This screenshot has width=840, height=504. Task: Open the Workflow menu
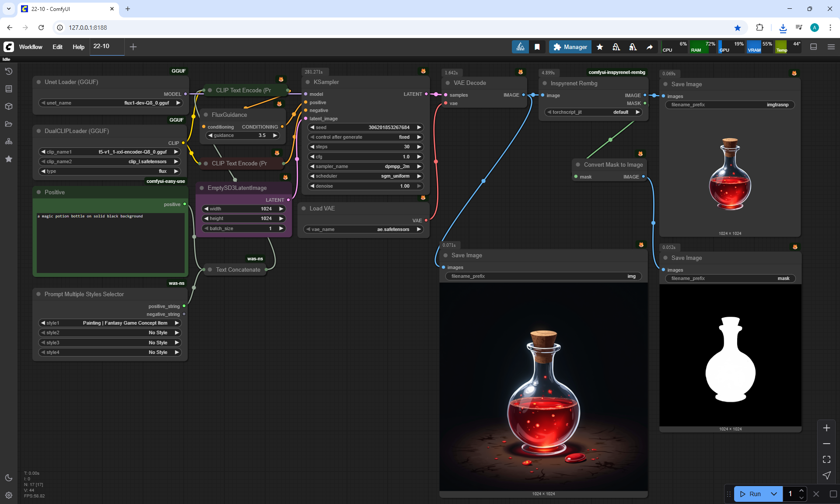[x=31, y=47]
